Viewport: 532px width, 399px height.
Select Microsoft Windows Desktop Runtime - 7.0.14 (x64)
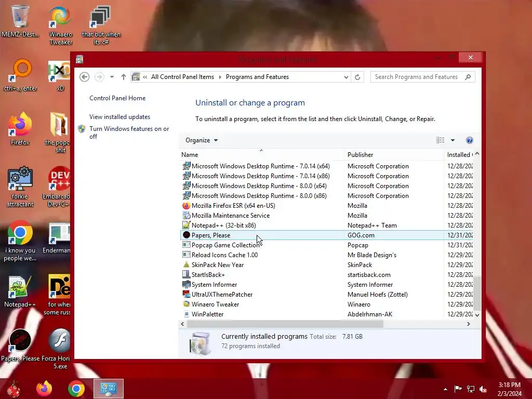click(x=327, y=166)
